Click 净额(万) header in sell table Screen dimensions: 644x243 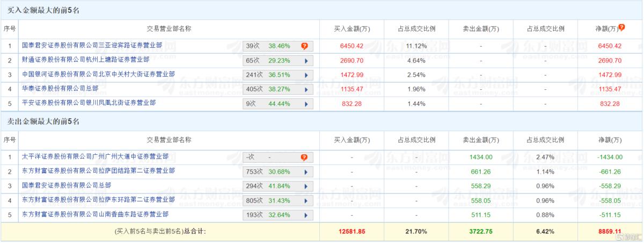(610, 140)
